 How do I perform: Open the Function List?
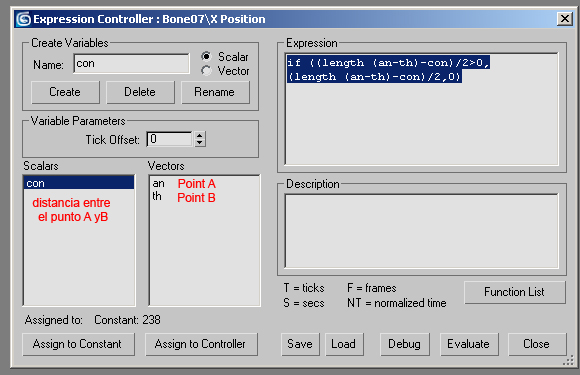[515, 292]
